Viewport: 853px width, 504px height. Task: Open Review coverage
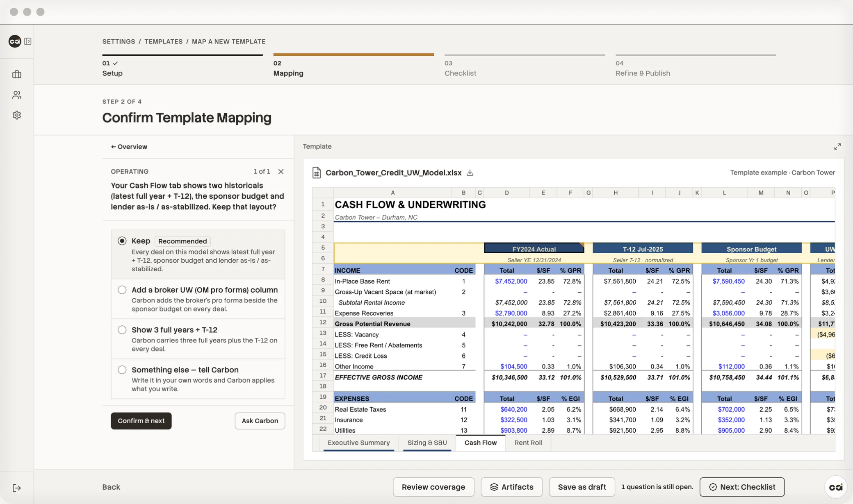click(433, 487)
